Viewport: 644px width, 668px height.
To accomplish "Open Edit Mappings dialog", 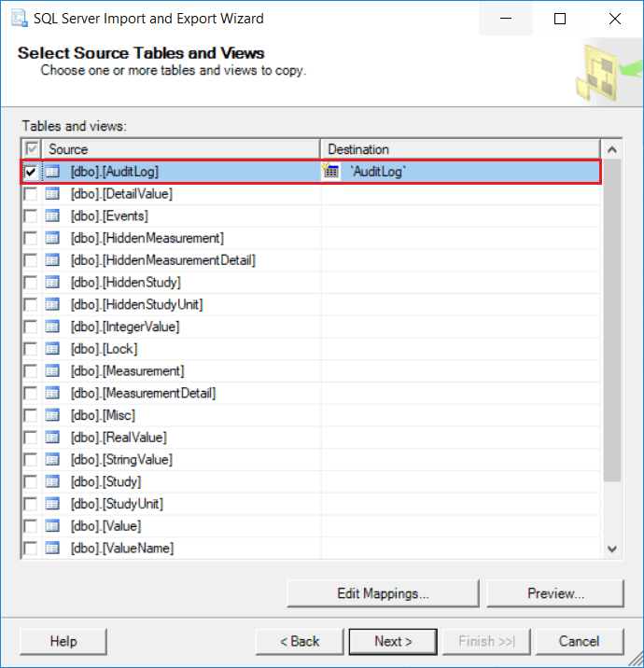I will [384, 593].
